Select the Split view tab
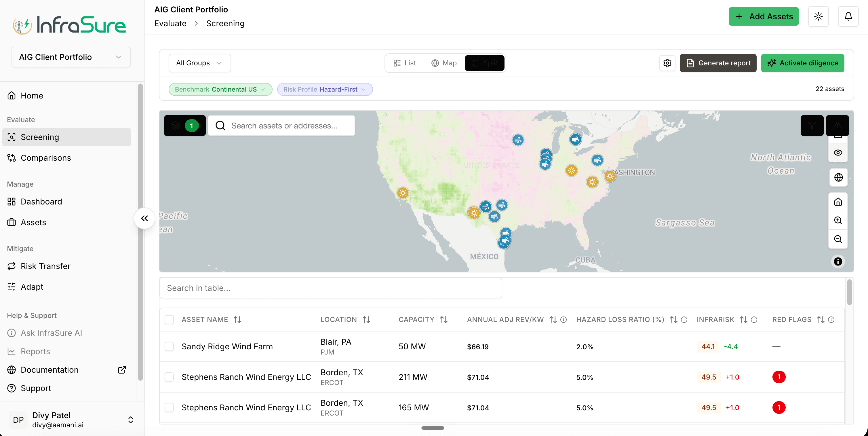Image resolution: width=868 pixels, height=436 pixels. pyautogui.click(x=485, y=63)
